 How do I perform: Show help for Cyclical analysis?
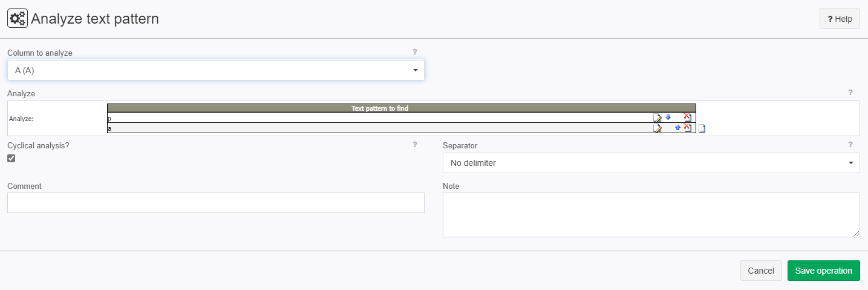coord(415,145)
